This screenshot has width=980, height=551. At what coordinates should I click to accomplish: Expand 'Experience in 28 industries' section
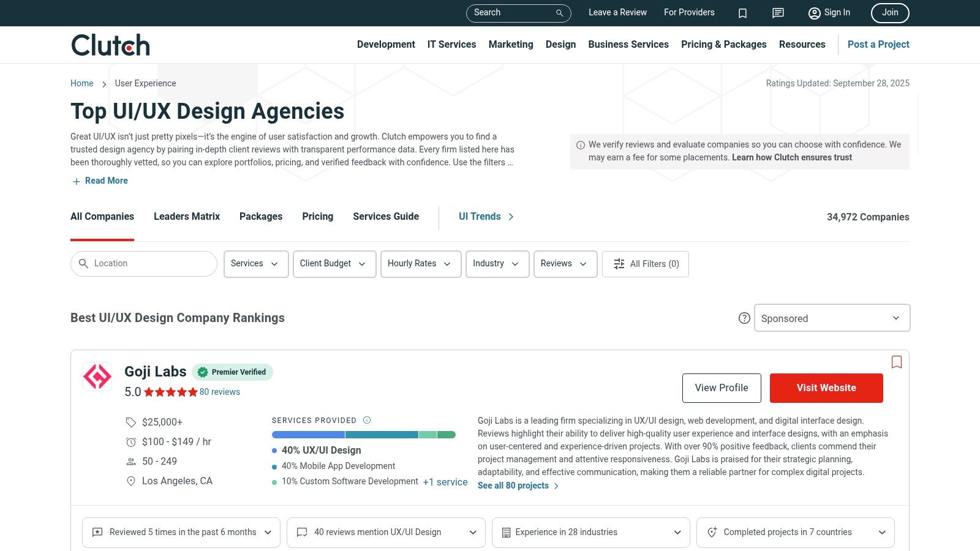[590, 532]
